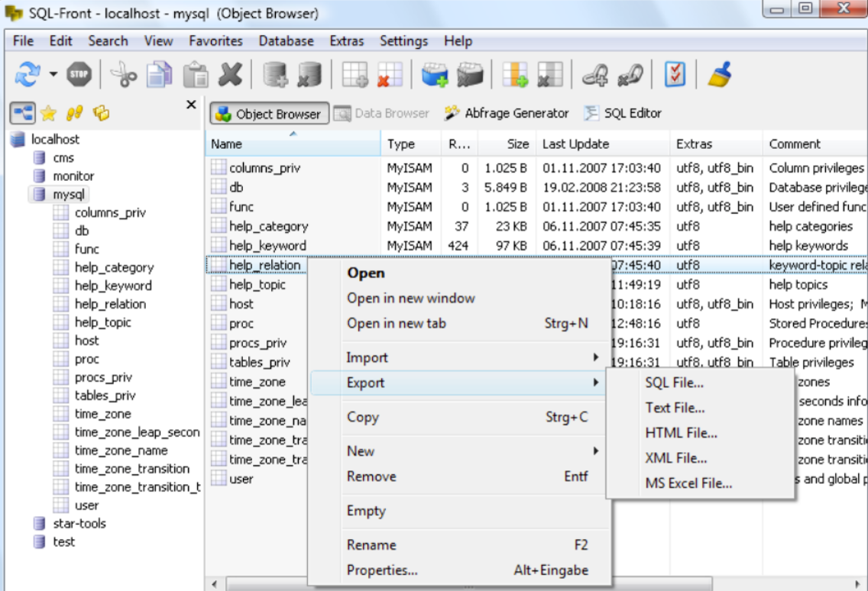Click the delete table icon
Screen dimensions: 868x591
pyautogui.click(x=388, y=75)
